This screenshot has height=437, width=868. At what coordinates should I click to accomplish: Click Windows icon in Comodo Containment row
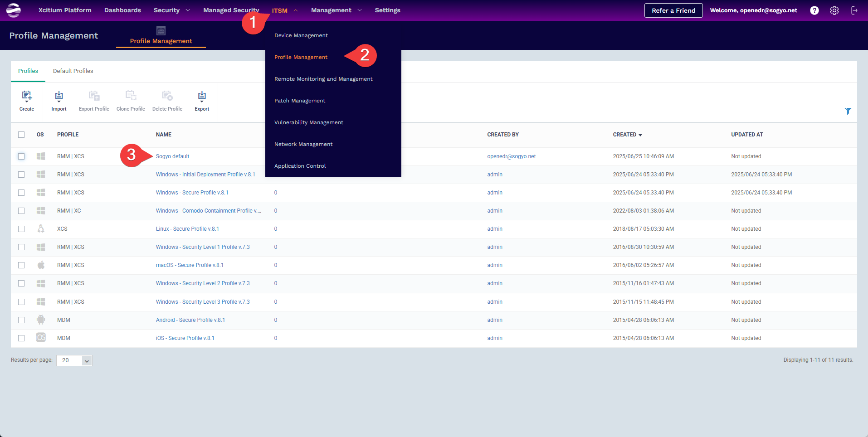click(x=41, y=211)
